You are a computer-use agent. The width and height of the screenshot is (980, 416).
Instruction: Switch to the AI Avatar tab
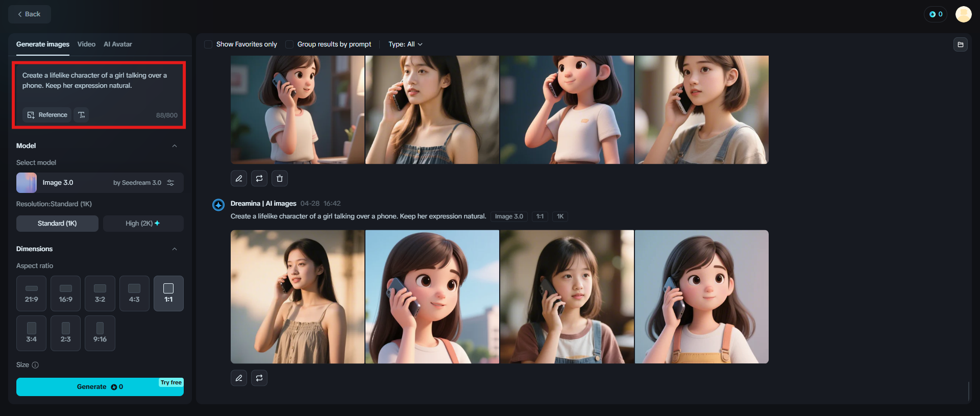pyautogui.click(x=118, y=44)
